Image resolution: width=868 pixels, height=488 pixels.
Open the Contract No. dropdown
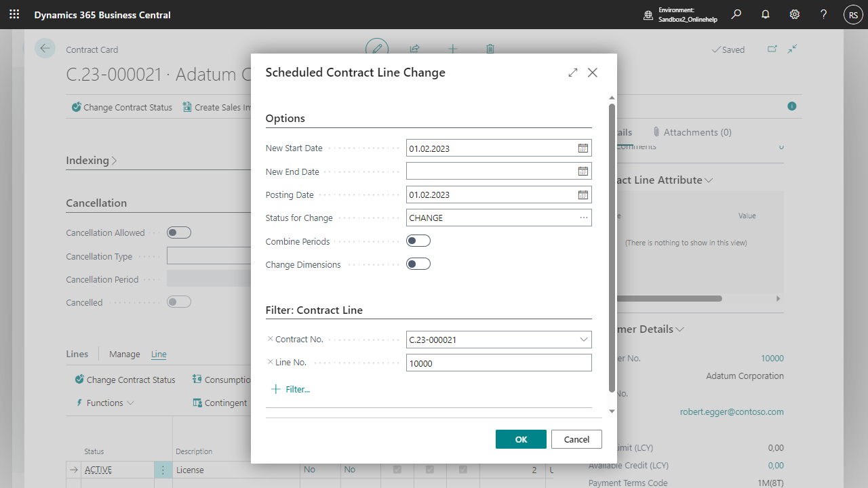583,340
